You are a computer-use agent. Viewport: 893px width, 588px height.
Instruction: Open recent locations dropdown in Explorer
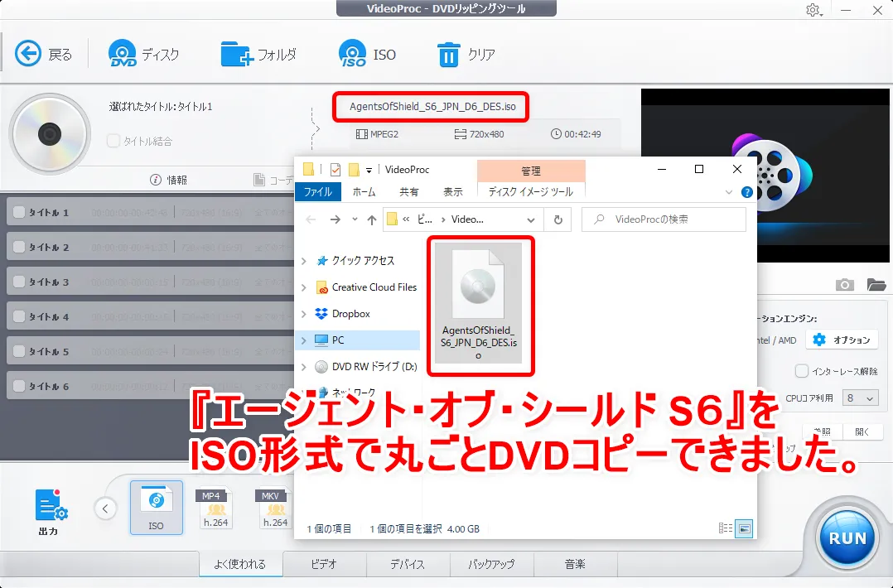pyautogui.click(x=355, y=219)
